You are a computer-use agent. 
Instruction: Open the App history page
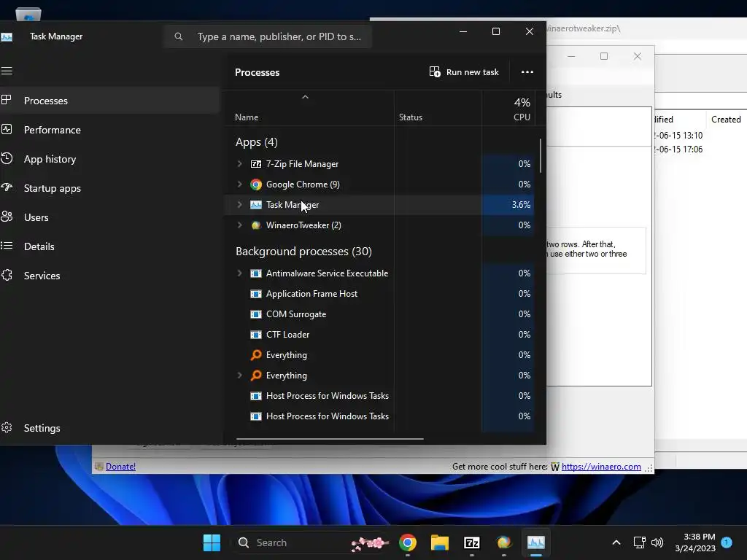click(x=109, y=159)
